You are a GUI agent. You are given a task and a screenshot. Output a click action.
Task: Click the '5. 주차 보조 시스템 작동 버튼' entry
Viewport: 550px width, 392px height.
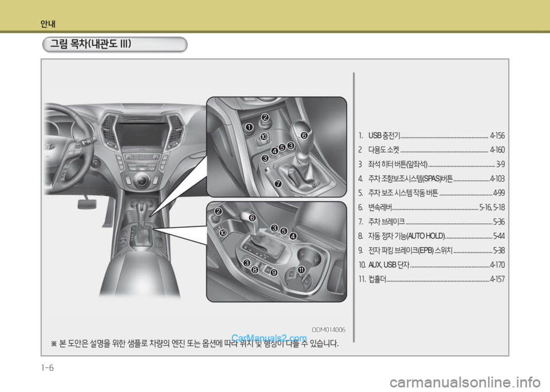coord(431,193)
